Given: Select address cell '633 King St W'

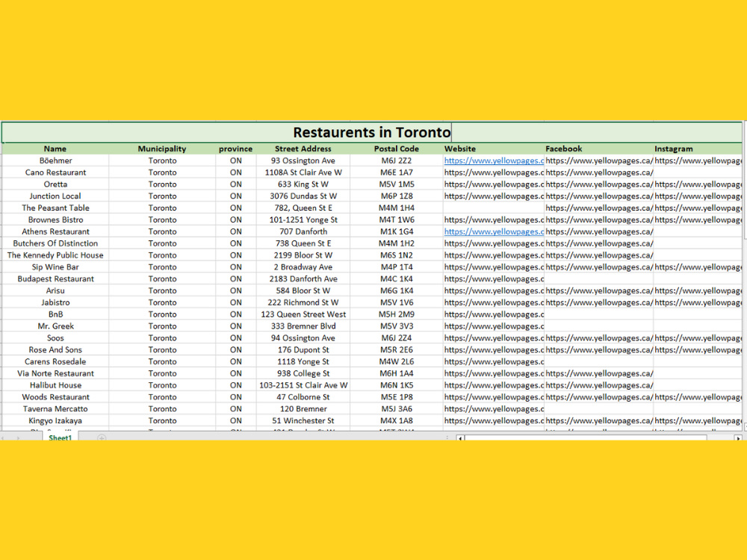Looking at the screenshot, I should click(x=303, y=184).
